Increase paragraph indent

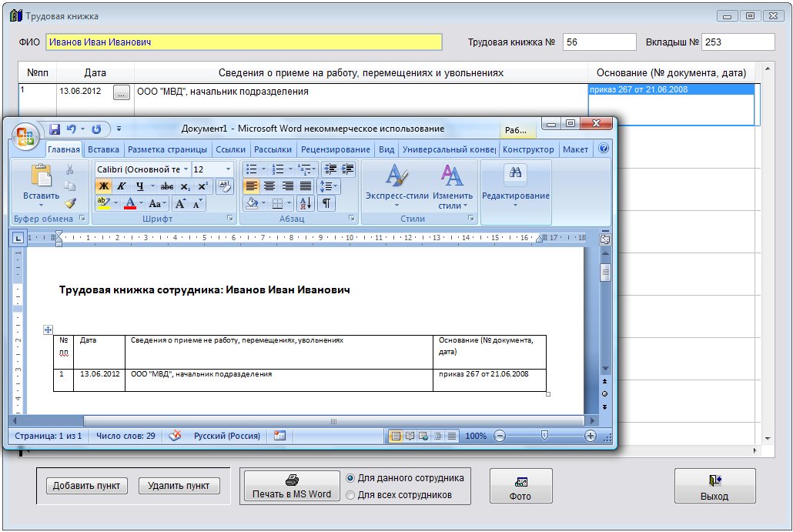(x=347, y=169)
